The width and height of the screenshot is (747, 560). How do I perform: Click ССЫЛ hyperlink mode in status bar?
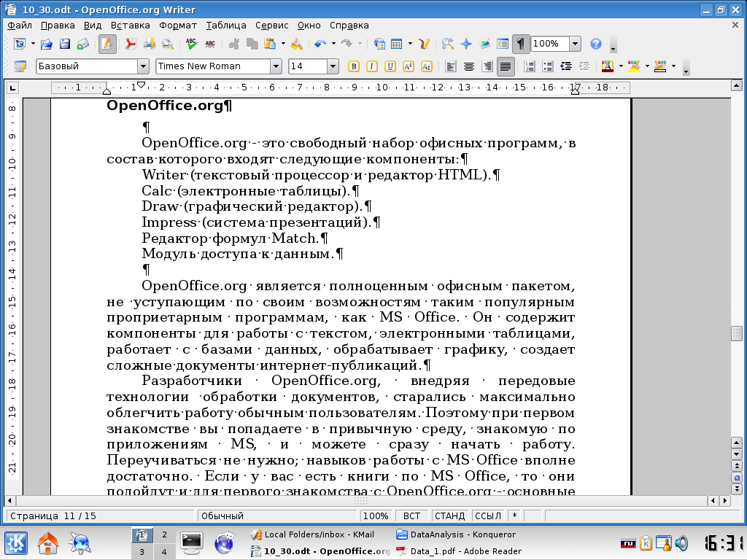click(488, 516)
